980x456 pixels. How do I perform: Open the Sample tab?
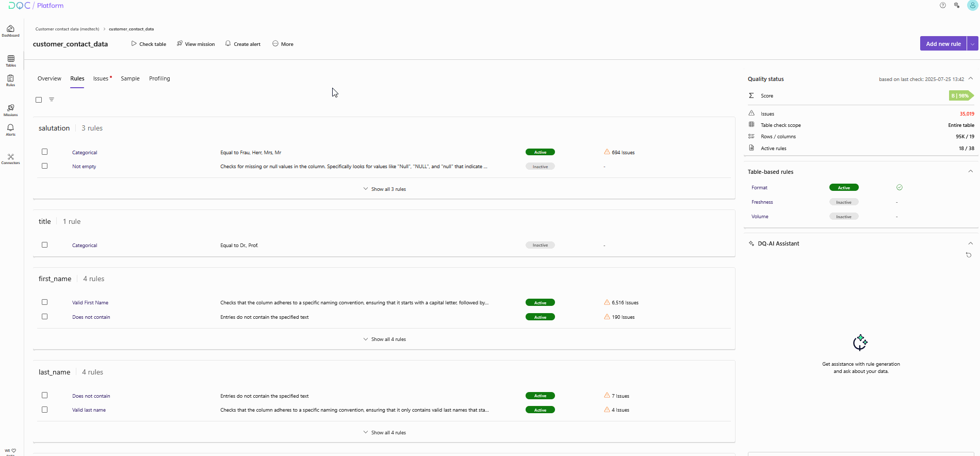click(x=130, y=78)
